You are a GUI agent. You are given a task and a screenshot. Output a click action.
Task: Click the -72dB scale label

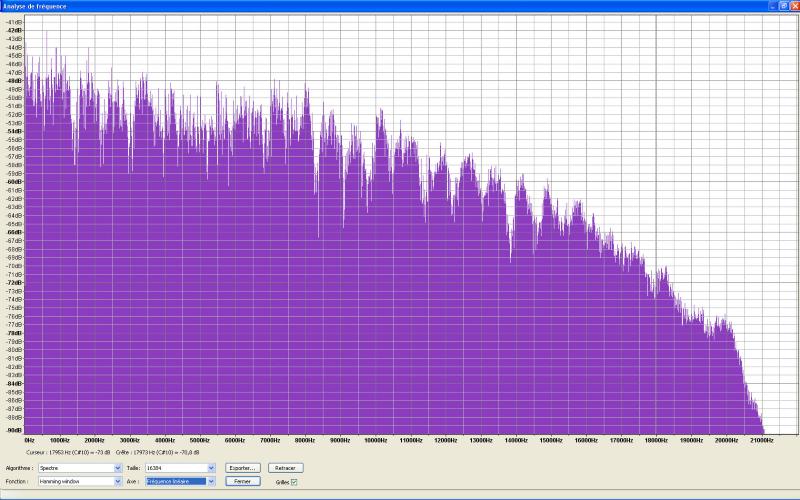(15, 283)
